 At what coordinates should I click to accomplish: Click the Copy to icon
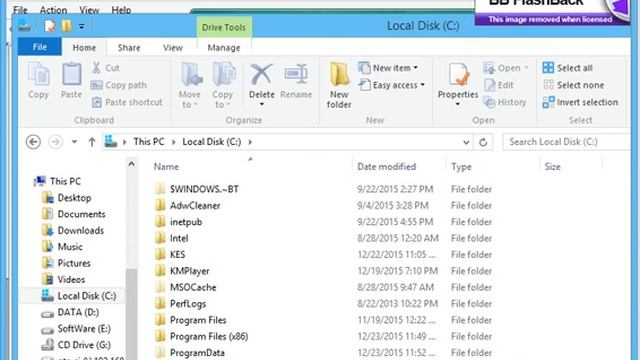pos(223,74)
